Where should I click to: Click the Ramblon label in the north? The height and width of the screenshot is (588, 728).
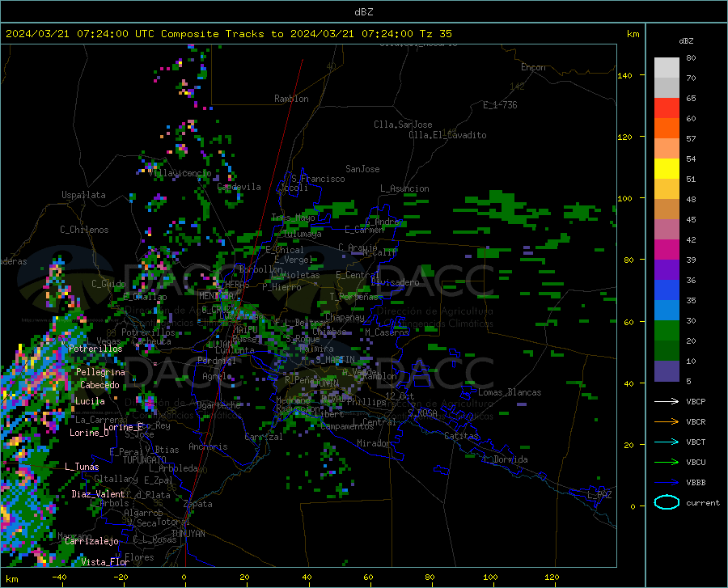[291, 99]
